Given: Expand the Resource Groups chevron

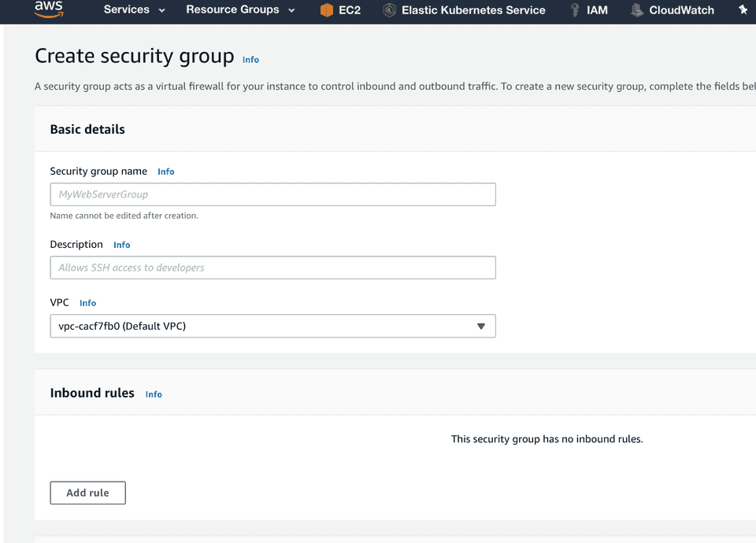Looking at the screenshot, I should (292, 10).
